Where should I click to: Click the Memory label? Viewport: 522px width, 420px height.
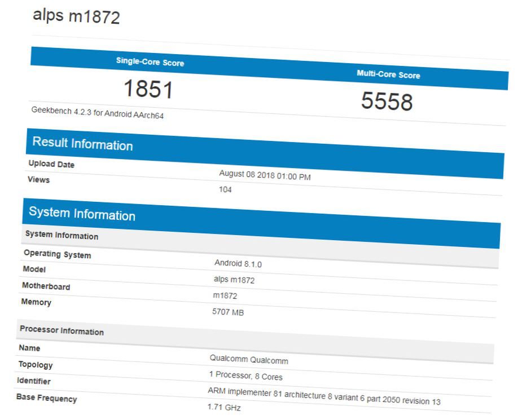(x=36, y=302)
